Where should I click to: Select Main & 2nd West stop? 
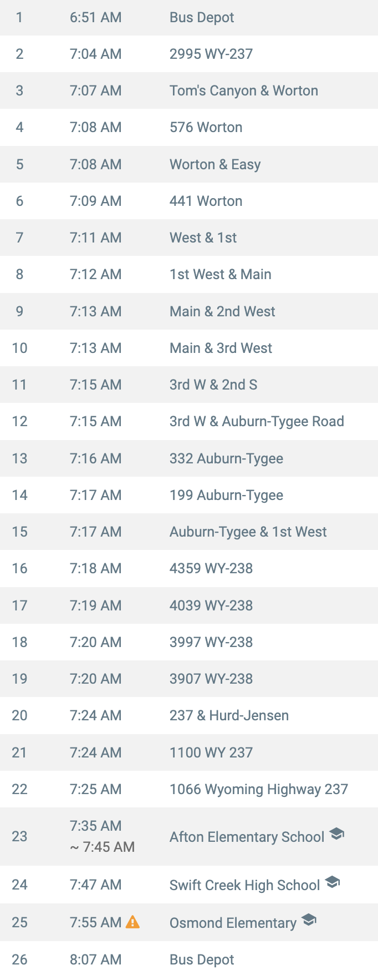click(189, 311)
